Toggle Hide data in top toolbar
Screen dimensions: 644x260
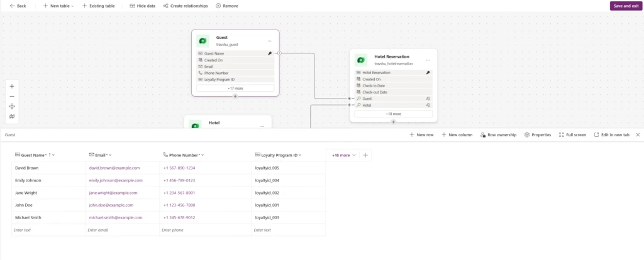point(143,6)
